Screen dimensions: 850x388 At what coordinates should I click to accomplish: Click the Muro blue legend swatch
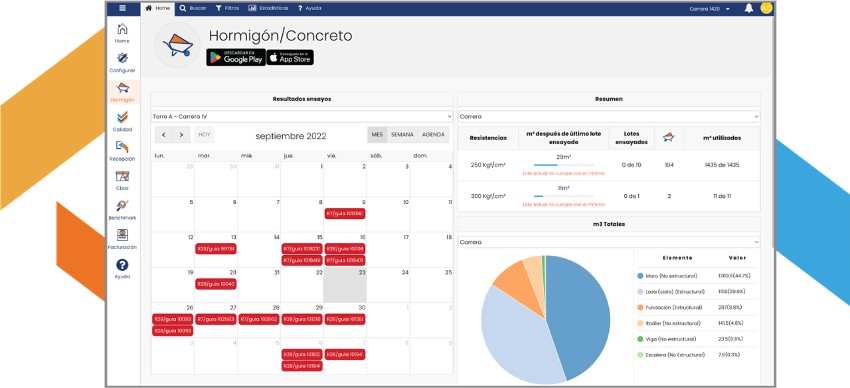[x=640, y=276]
